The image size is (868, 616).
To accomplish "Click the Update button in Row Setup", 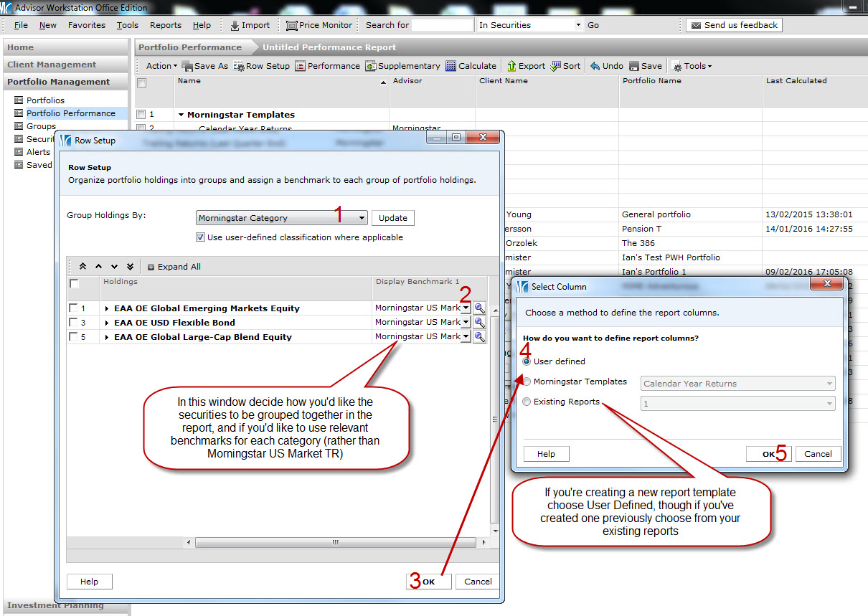I will pos(392,218).
